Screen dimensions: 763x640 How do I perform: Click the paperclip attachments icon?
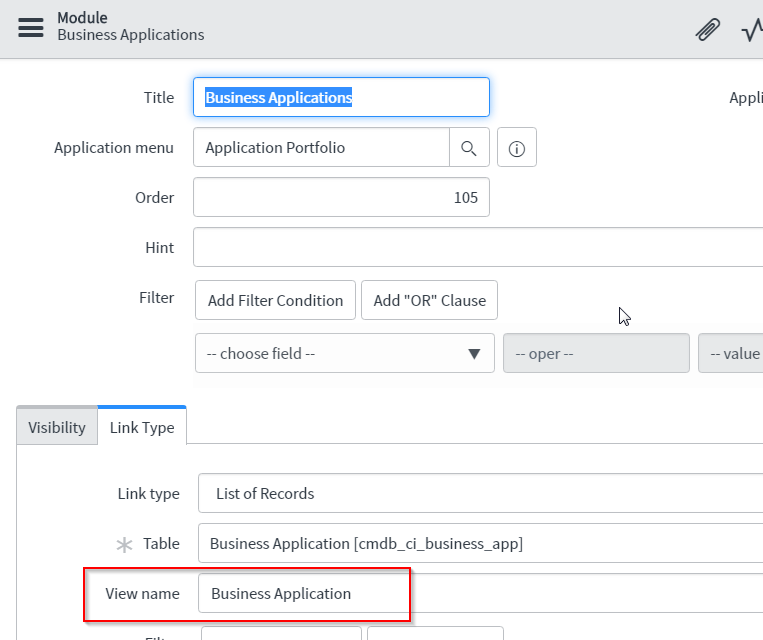707,30
